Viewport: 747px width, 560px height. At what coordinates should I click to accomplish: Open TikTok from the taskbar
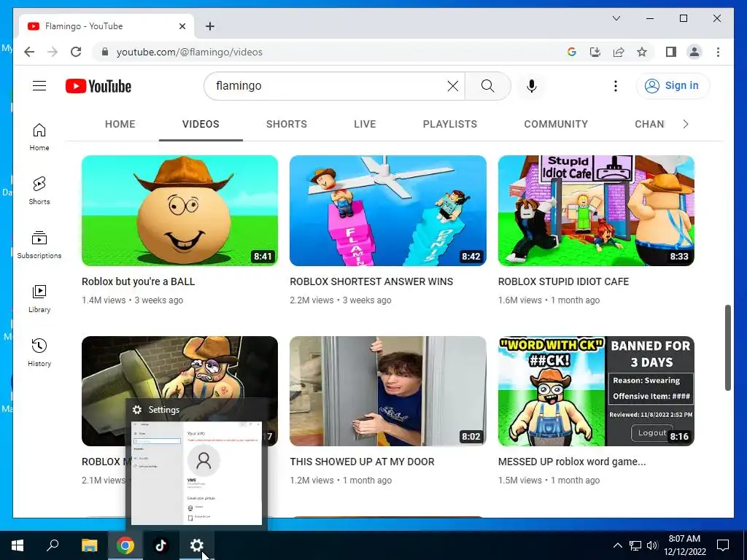[161, 545]
